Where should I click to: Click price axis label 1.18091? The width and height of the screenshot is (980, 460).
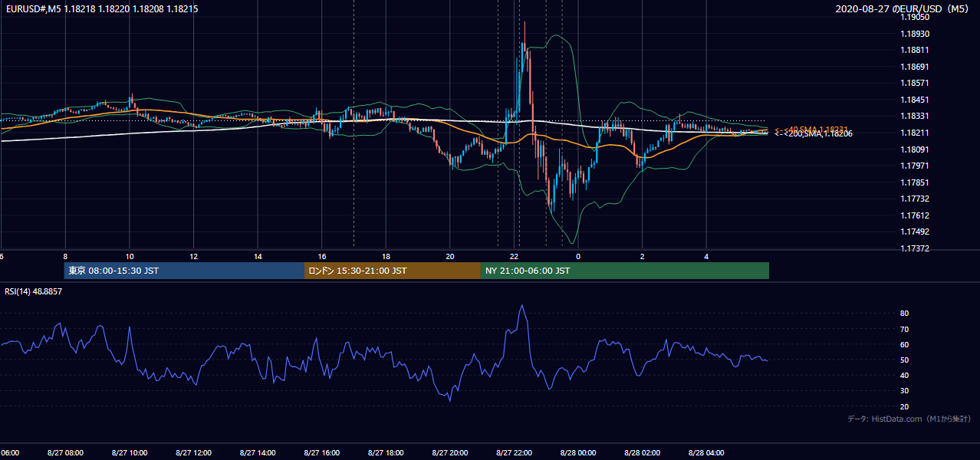(x=915, y=149)
